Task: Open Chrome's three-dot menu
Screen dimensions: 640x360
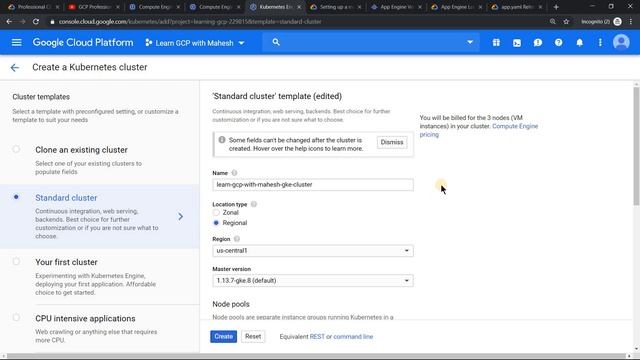Action: (x=631, y=22)
